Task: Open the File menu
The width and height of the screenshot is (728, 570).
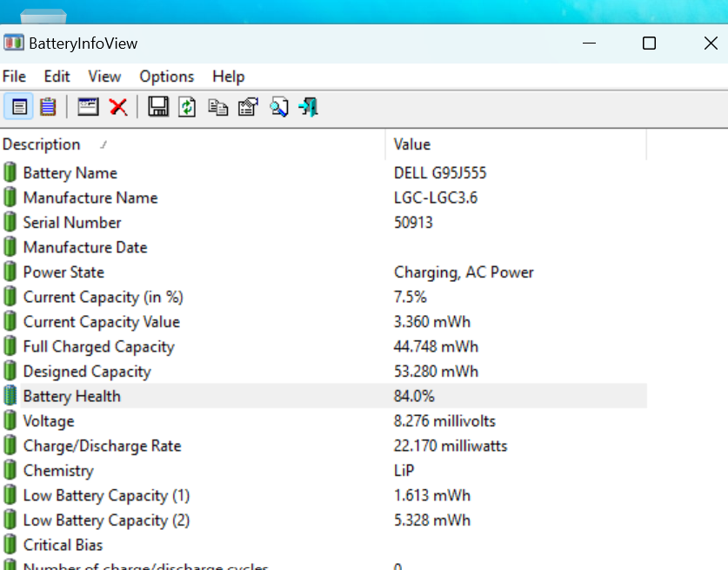Action: pos(14,77)
